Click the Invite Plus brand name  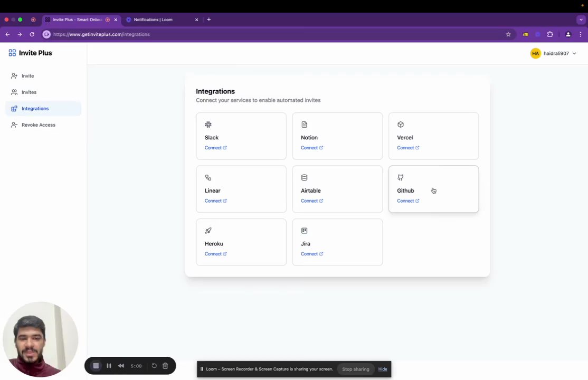[x=35, y=53]
